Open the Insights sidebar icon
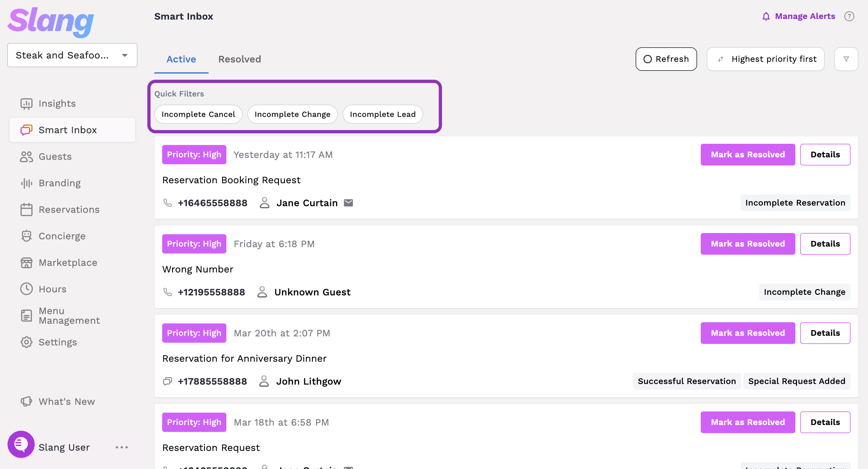 click(x=26, y=103)
